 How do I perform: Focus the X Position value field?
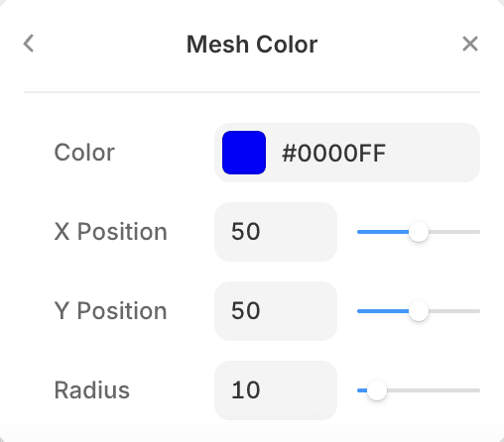276,232
